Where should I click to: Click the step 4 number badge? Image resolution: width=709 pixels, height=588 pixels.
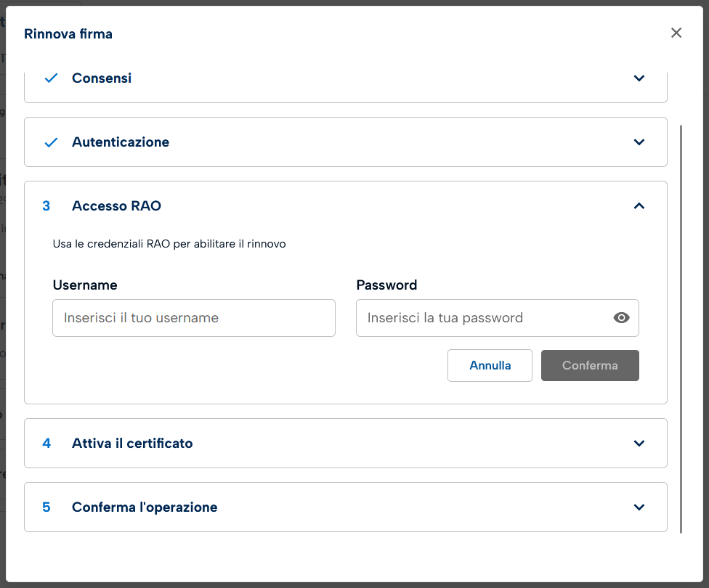pyautogui.click(x=46, y=444)
